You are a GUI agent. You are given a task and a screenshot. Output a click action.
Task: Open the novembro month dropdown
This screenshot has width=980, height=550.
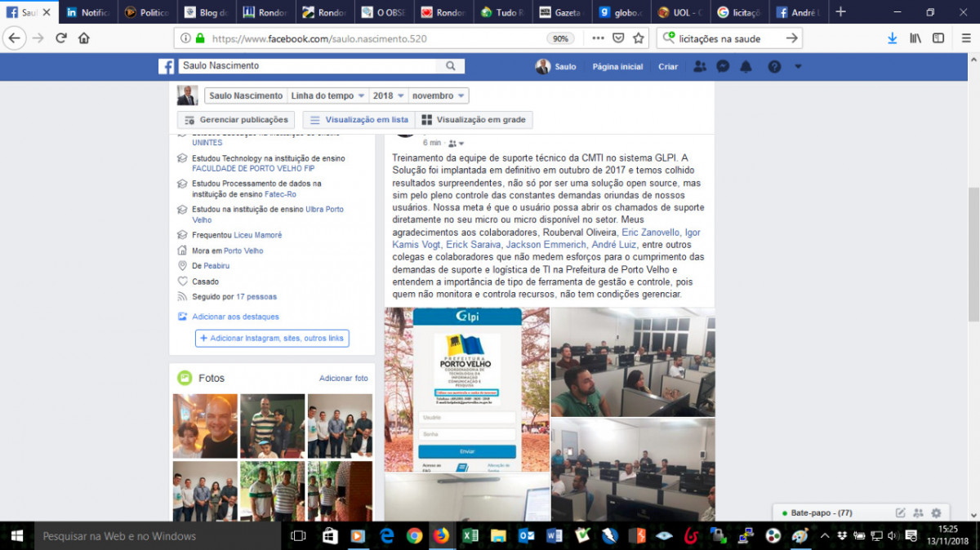439,95
